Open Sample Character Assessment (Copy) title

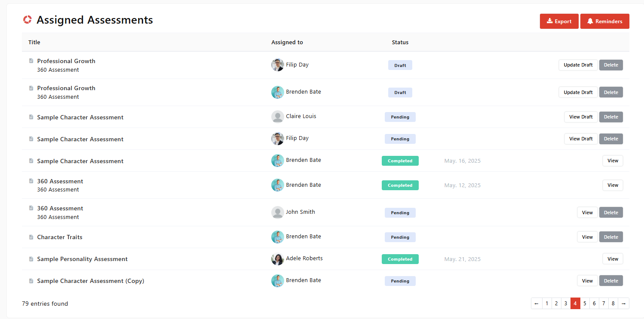coord(91,281)
